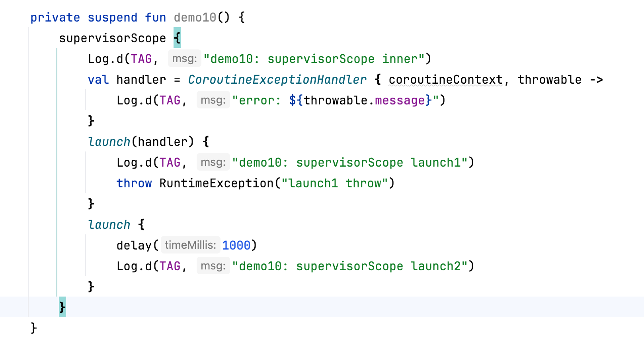Click the highlighted opening brace after supervisorScope
The width and height of the screenshot is (644, 342).
(x=177, y=38)
